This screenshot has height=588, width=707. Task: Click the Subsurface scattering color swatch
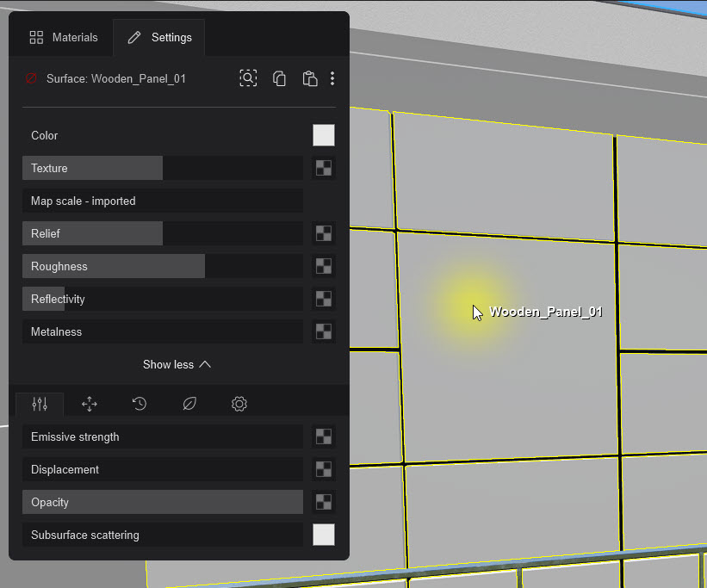pyautogui.click(x=323, y=535)
